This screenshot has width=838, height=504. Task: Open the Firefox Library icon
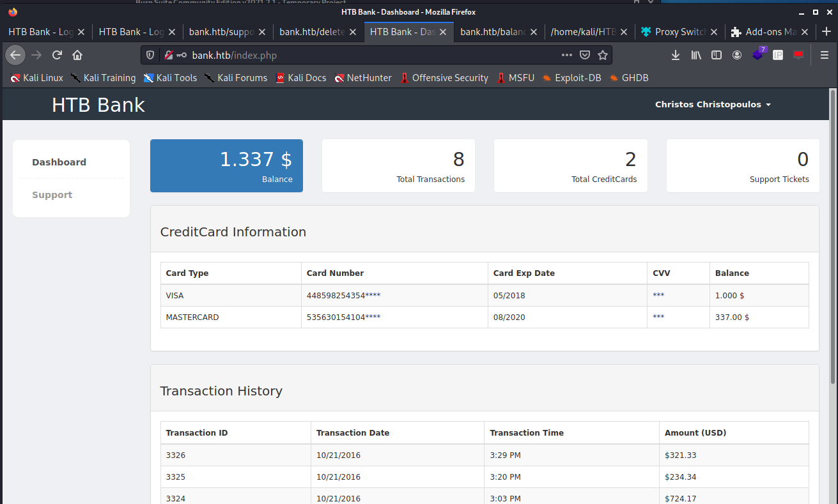click(696, 56)
